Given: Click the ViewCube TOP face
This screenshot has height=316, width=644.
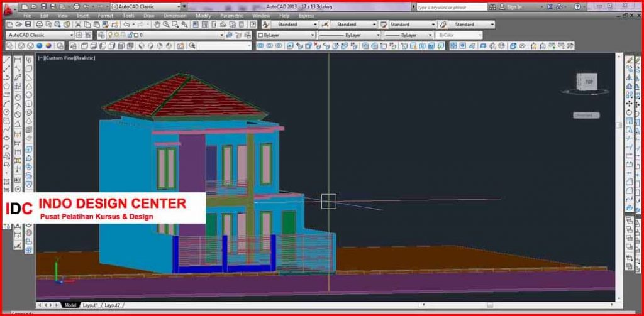Looking at the screenshot, I should point(589,82).
